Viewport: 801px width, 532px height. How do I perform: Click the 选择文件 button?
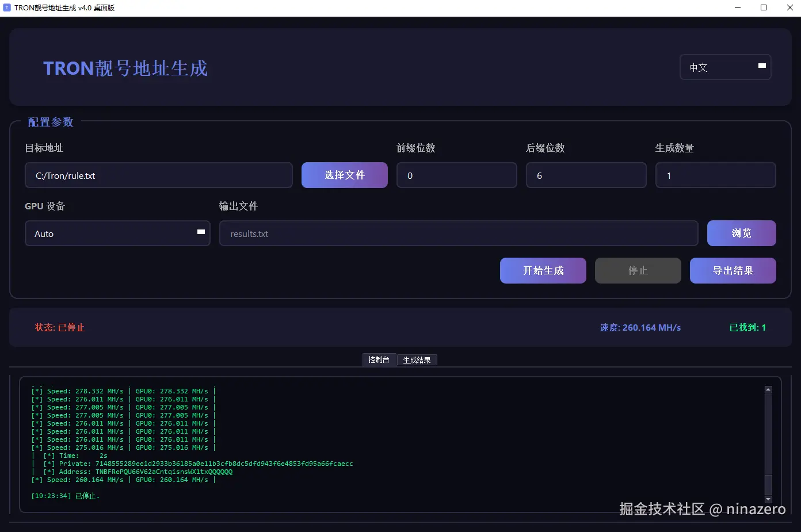[345, 175]
